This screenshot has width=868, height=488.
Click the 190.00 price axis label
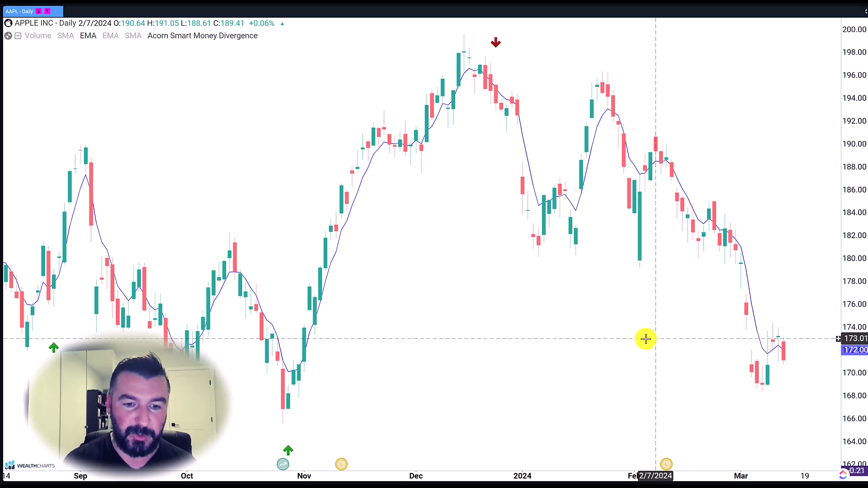pos(854,144)
